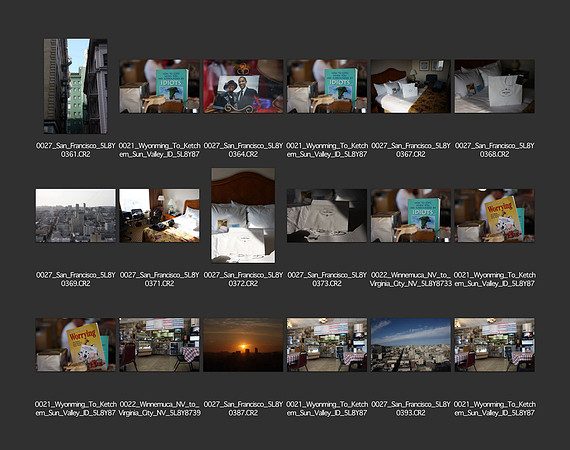570x450 pixels.
Task: Open the blue sky cityscape thumbnail 0393.CR2
Action: [x=410, y=345]
